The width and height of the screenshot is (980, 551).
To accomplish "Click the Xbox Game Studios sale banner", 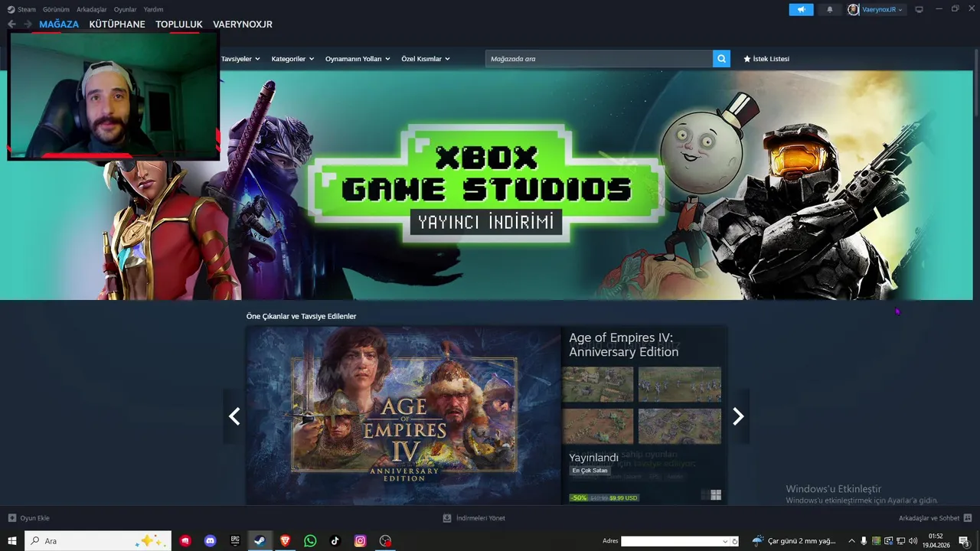I will (487, 185).
